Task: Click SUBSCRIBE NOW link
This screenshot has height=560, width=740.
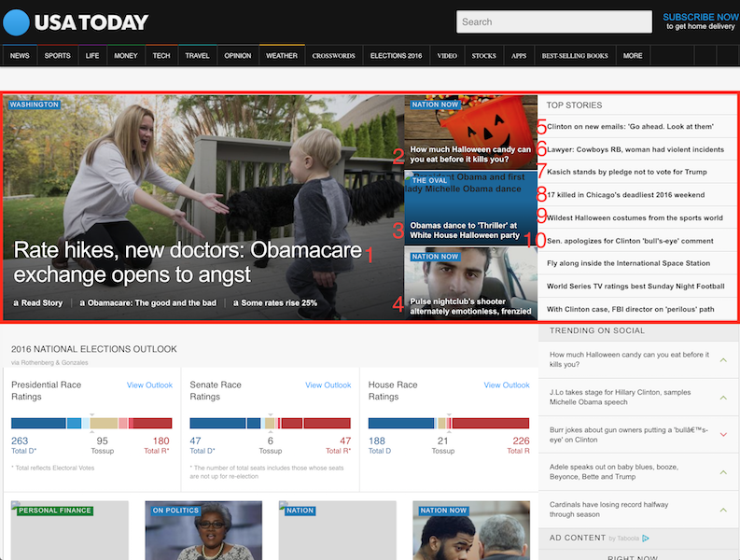Action: [x=701, y=17]
